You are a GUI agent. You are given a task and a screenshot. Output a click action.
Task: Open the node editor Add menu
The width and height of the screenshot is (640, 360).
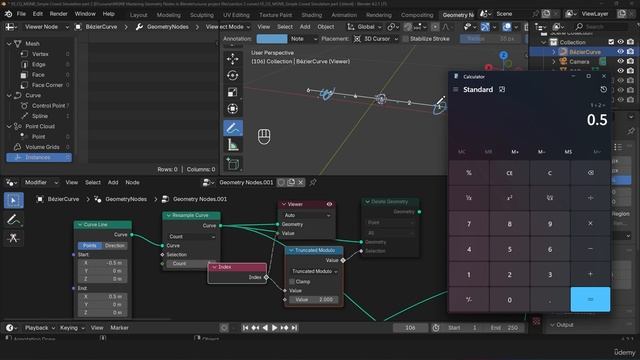(x=113, y=182)
